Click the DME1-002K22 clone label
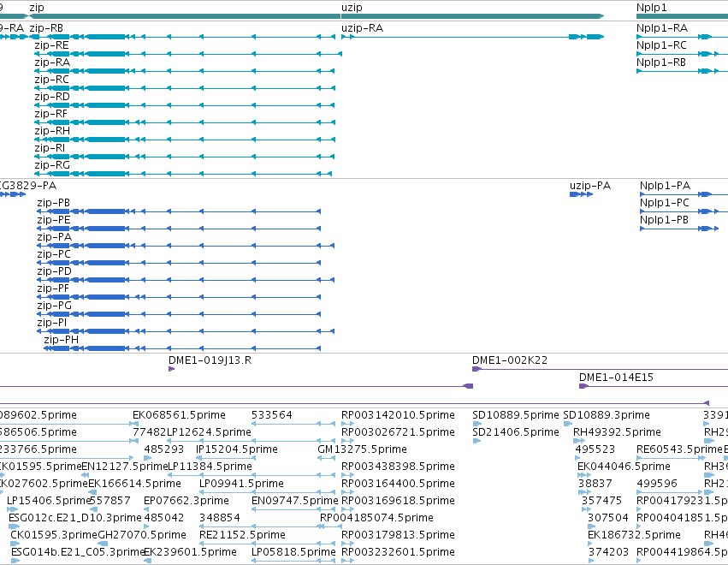The width and height of the screenshot is (728, 565). (510, 360)
